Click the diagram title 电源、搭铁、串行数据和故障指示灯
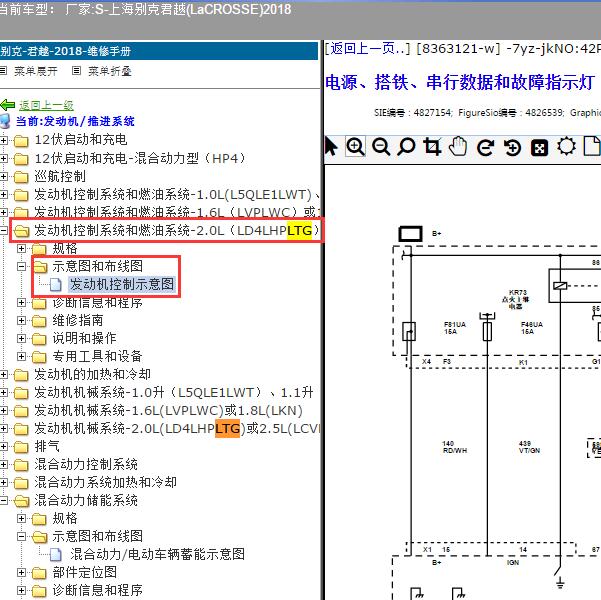 (x=460, y=82)
